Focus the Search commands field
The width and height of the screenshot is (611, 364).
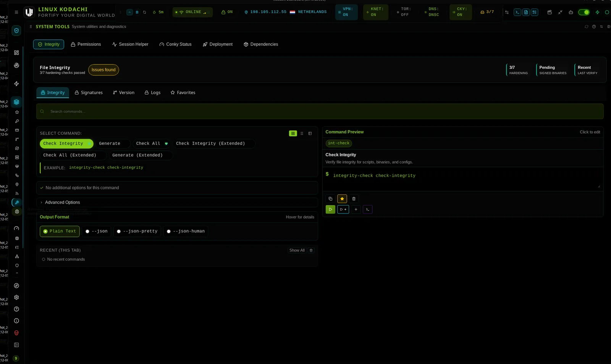click(320, 112)
